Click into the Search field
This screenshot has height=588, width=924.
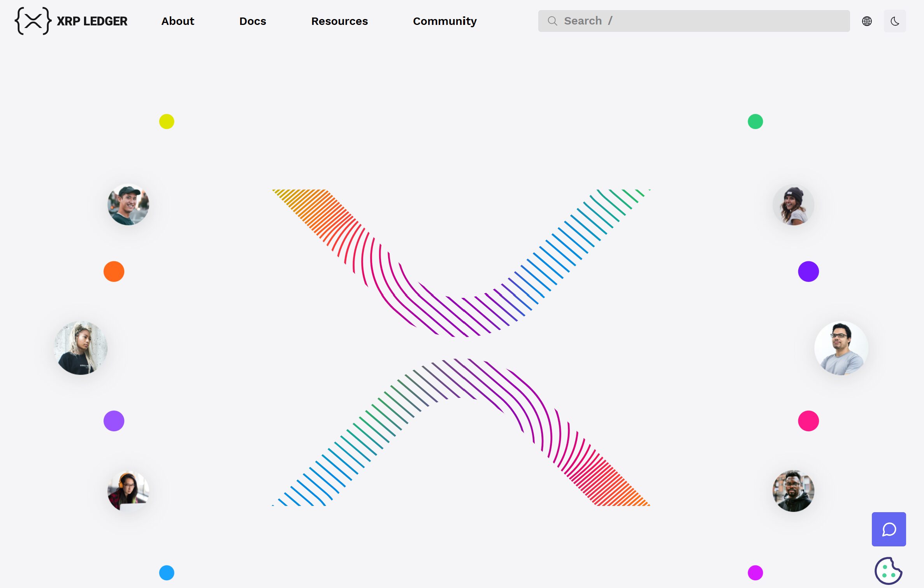(701, 21)
